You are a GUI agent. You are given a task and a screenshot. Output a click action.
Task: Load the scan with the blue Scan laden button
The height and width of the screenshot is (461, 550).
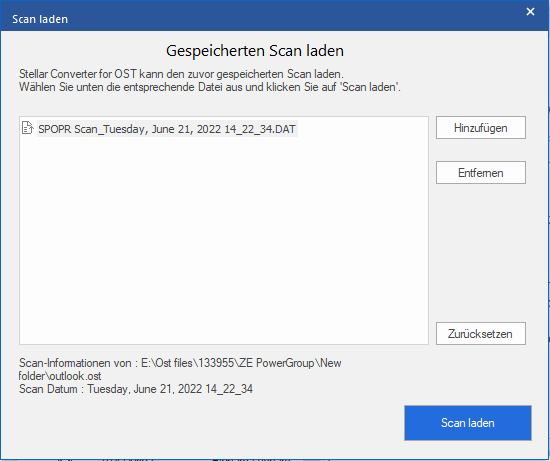coord(468,423)
